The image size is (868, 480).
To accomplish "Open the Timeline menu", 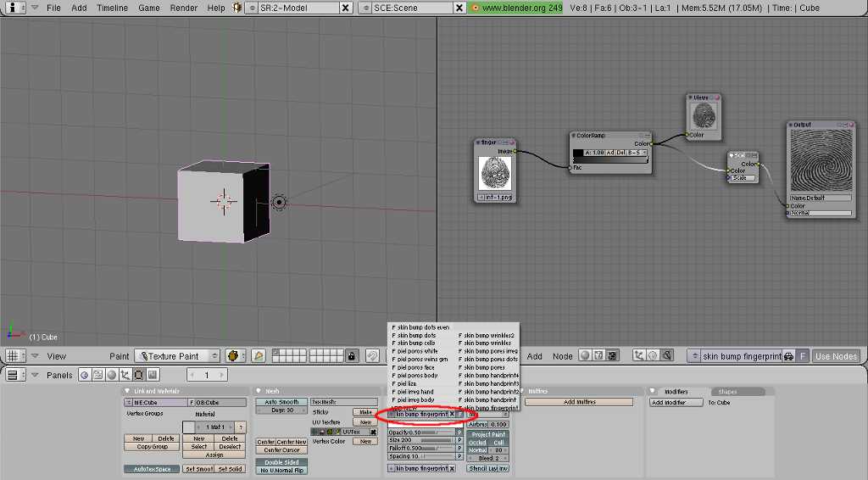I will 113,8.
